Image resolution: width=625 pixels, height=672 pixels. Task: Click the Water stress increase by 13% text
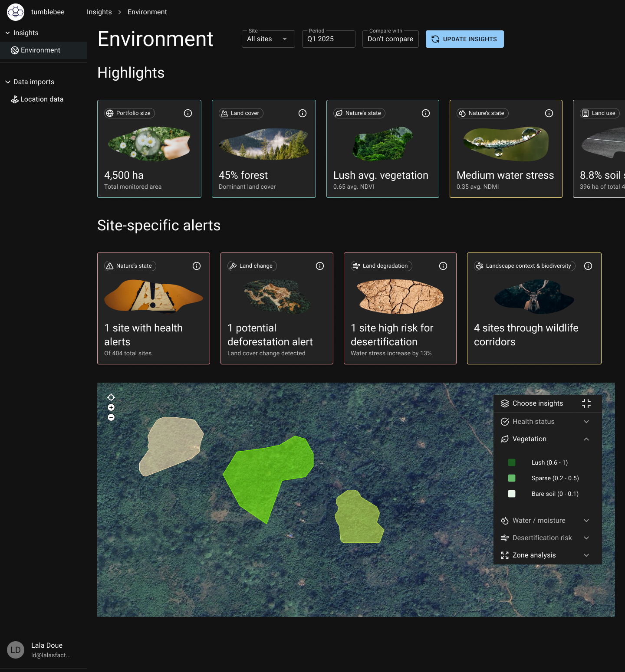(x=391, y=353)
